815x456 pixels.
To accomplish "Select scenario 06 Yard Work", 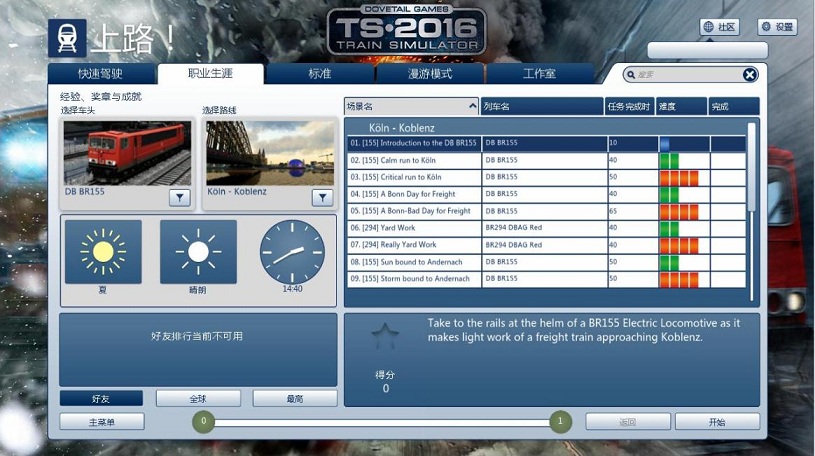I will pyautogui.click(x=546, y=228).
